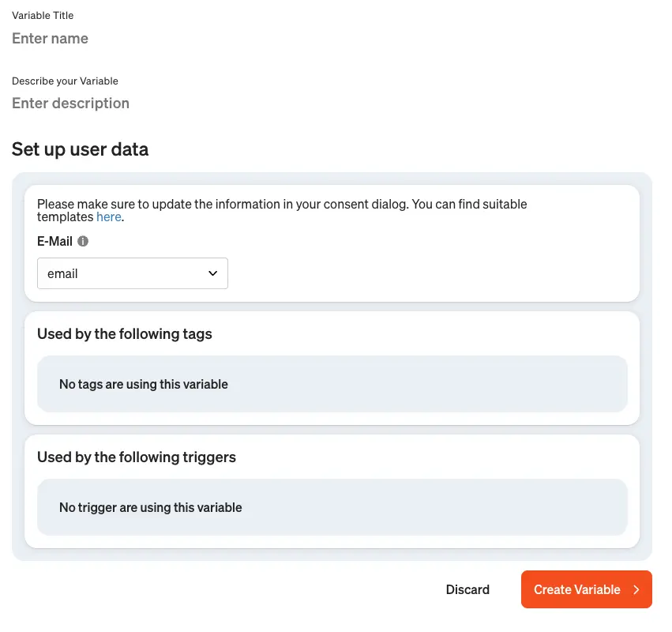This screenshot has width=672, height=632.
Task: Click the 'Describe your Variable' label
Action: [x=65, y=81]
